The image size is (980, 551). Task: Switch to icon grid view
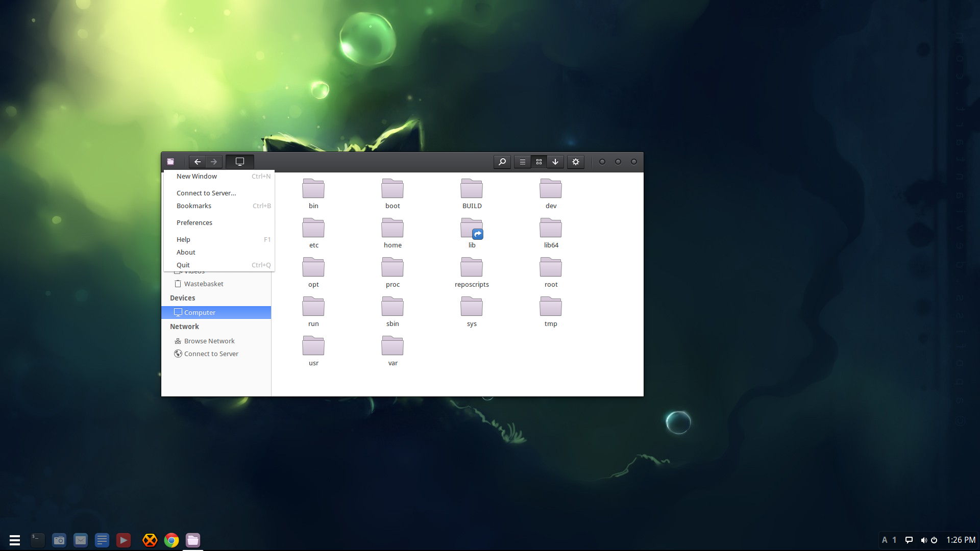(x=539, y=162)
